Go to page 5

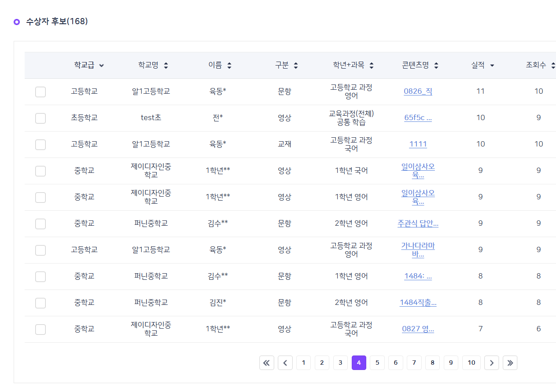pos(377,363)
